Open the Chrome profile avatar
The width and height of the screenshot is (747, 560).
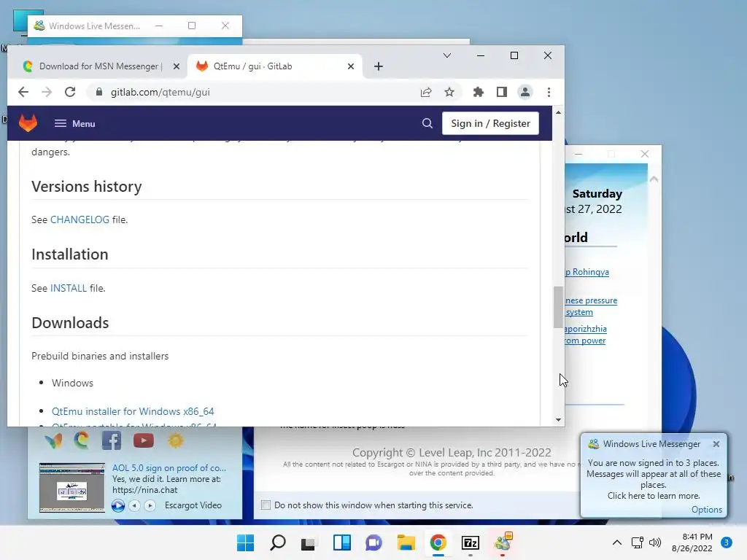pos(525,93)
